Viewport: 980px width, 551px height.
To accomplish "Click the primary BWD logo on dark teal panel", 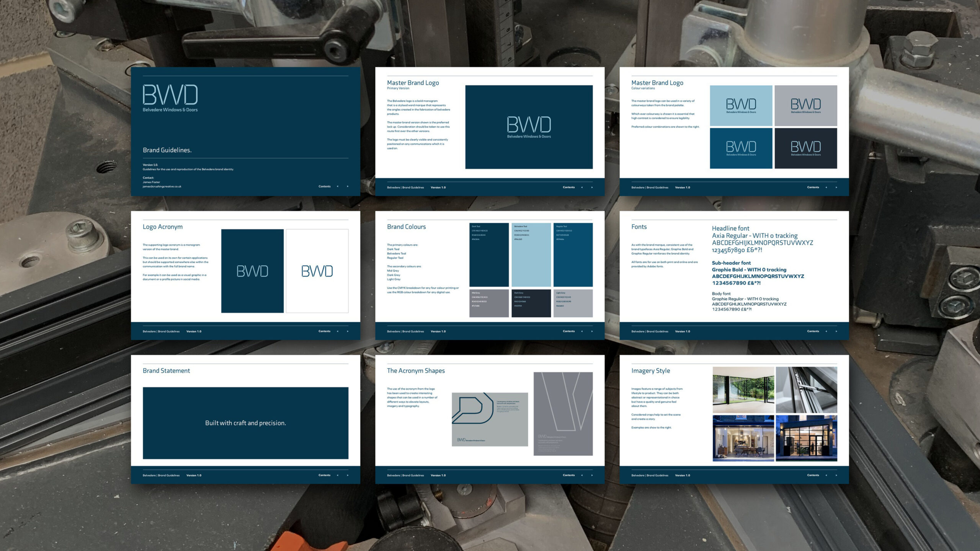I will coord(529,127).
